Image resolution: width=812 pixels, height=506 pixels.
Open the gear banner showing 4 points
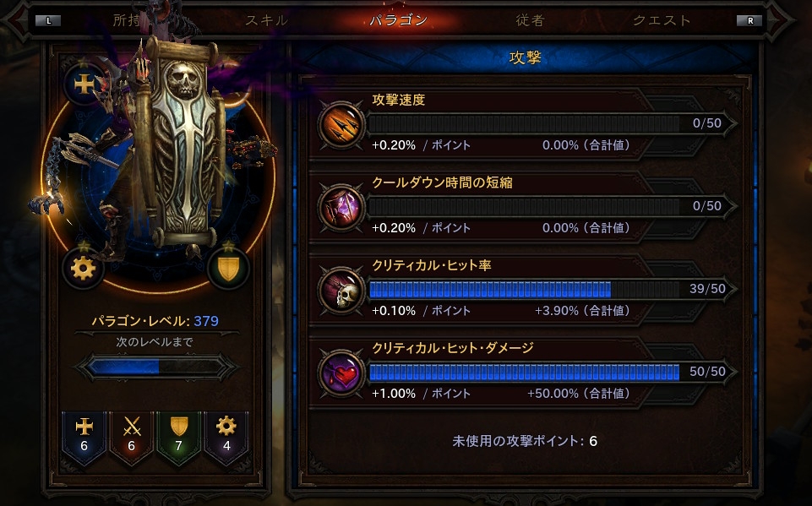226,438
